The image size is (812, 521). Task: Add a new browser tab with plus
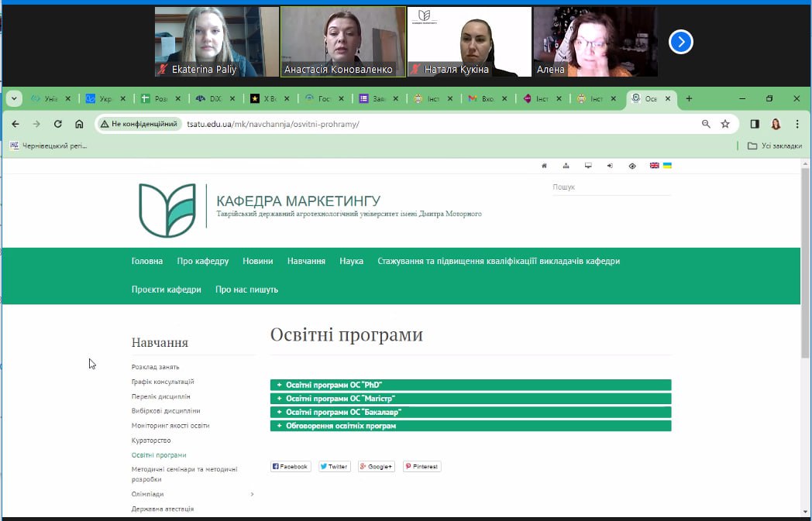pos(689,98)
